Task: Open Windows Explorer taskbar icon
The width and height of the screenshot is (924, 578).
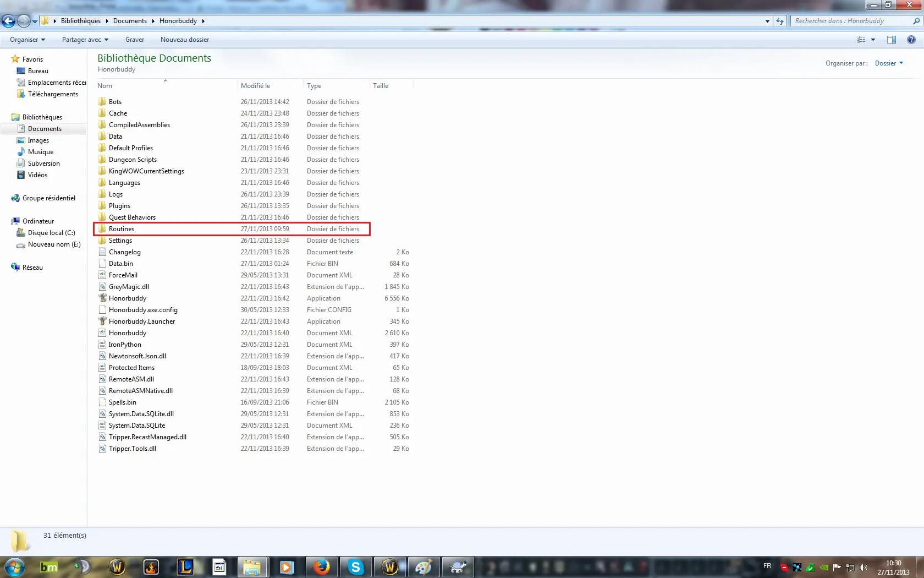Action: 252,567
